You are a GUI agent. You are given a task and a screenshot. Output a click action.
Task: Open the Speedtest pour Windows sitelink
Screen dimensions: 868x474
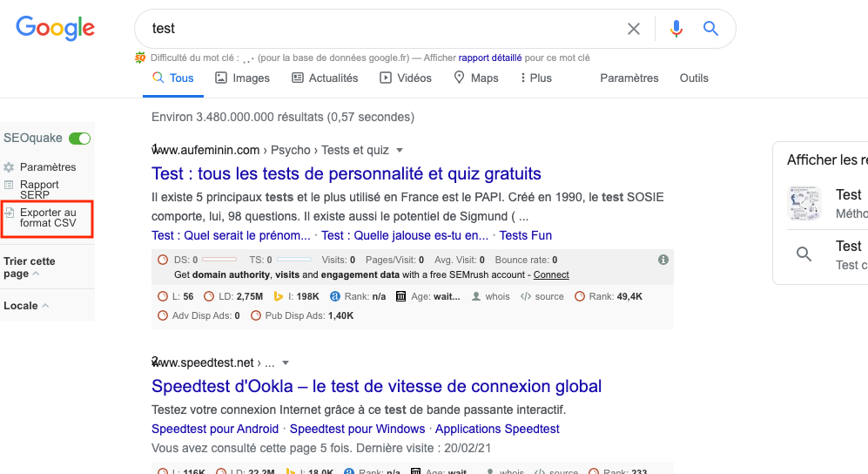pyautogui.click(x=358, y=430)
